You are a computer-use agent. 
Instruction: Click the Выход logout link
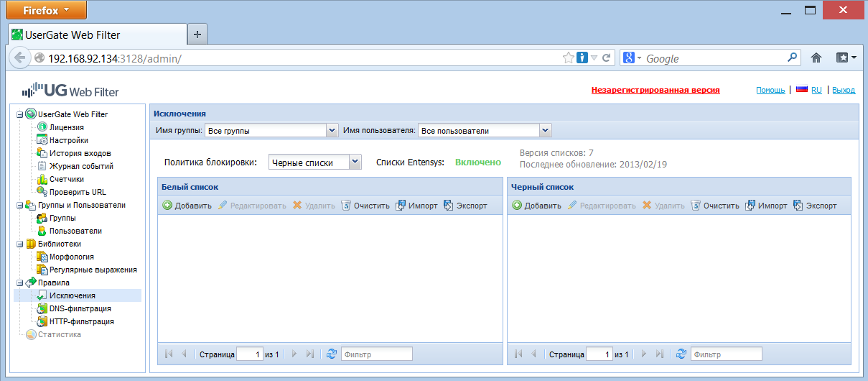click(844, 91)
